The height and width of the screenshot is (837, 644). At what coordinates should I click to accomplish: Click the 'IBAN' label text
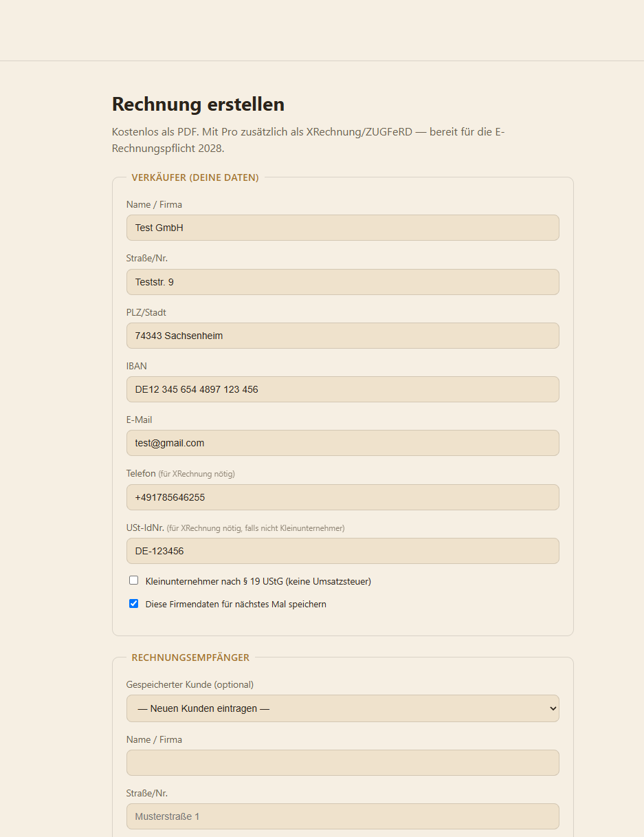(x=137, y=366)
